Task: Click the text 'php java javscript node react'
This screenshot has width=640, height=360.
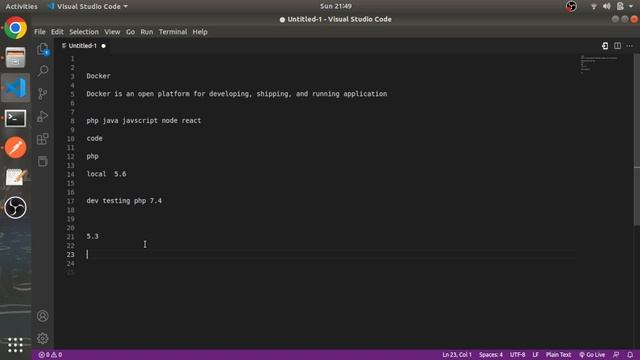Action: (x=144, y=120)
